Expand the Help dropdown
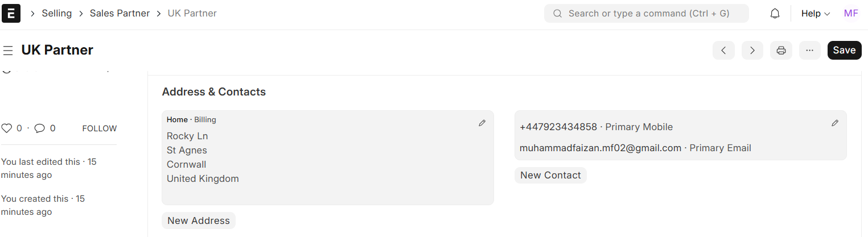868x237 pixels. click(x=816, y=13)
